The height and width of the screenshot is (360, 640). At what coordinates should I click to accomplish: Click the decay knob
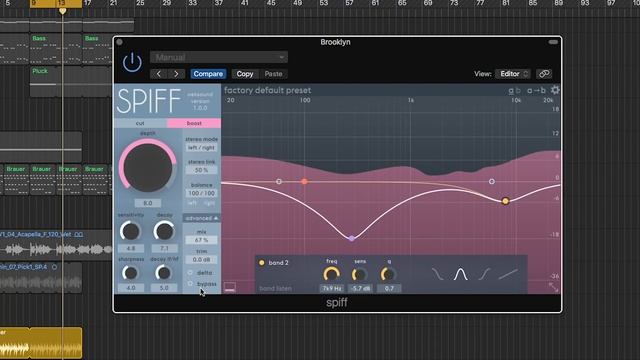[x=164, y=231]
